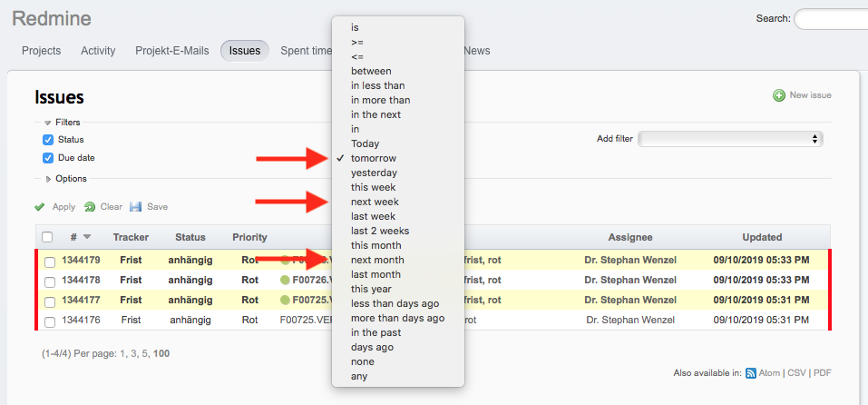The width and height of the screenshot is (868, 405).
Task: Click the Clear filters reload icon
Action: [x=90, y=207]
